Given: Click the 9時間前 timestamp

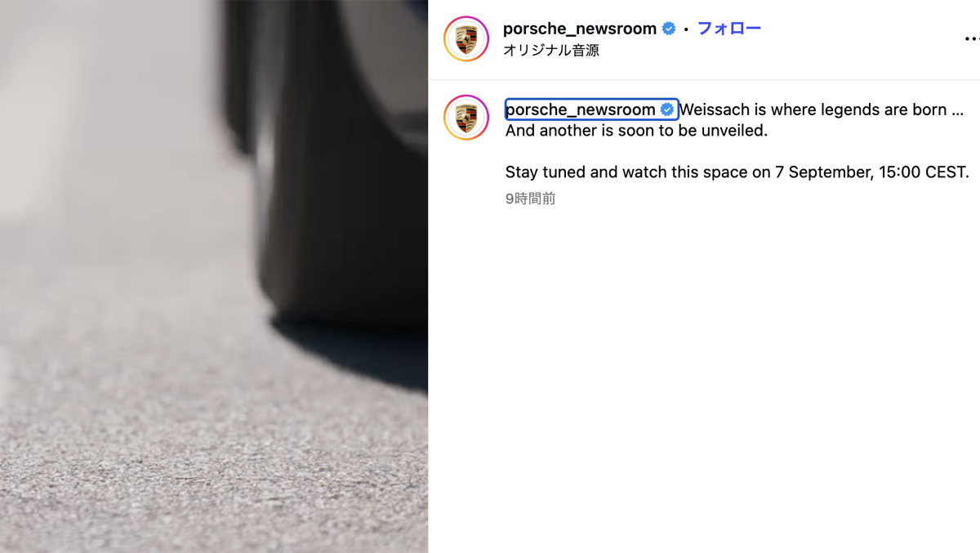Looking at the screenshot, I should pos(530,198).
